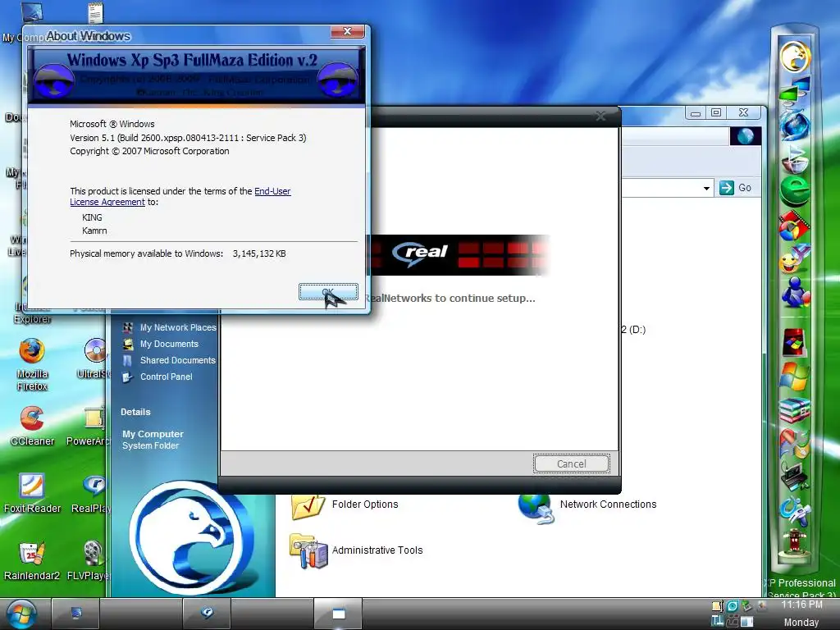Cancel the RealNetworks setup dialog

click(571, 464)
